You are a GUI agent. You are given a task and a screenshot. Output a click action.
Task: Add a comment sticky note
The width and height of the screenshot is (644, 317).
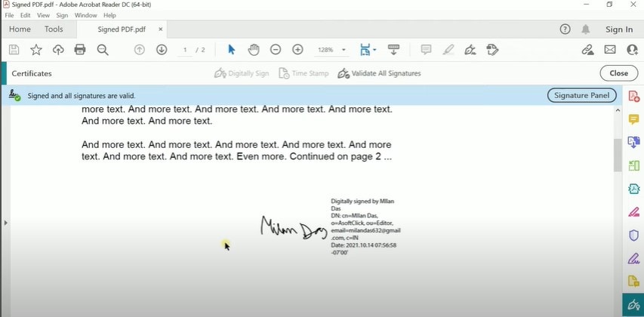coord(427,50)
